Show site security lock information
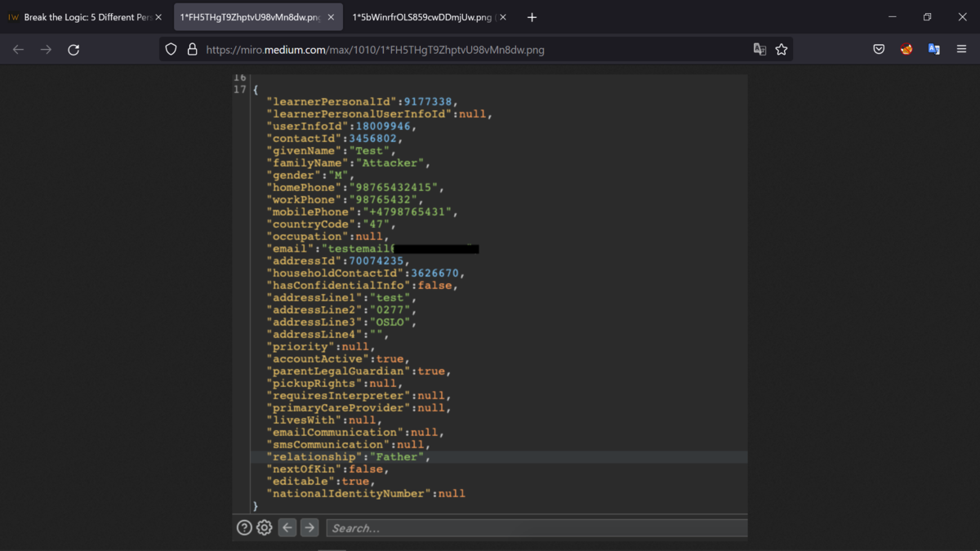The image size is (980, 551). 192,50
